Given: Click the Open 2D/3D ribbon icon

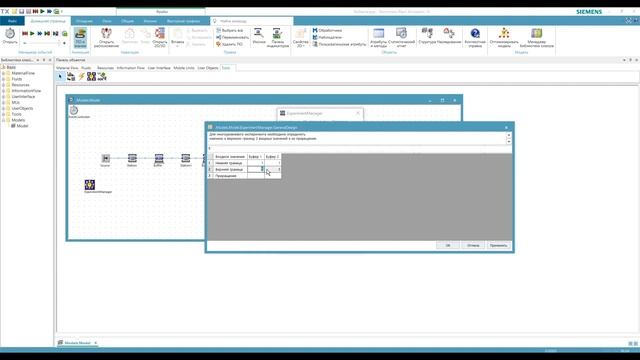Looking at the screenshot, I should (x=160, y=37).
